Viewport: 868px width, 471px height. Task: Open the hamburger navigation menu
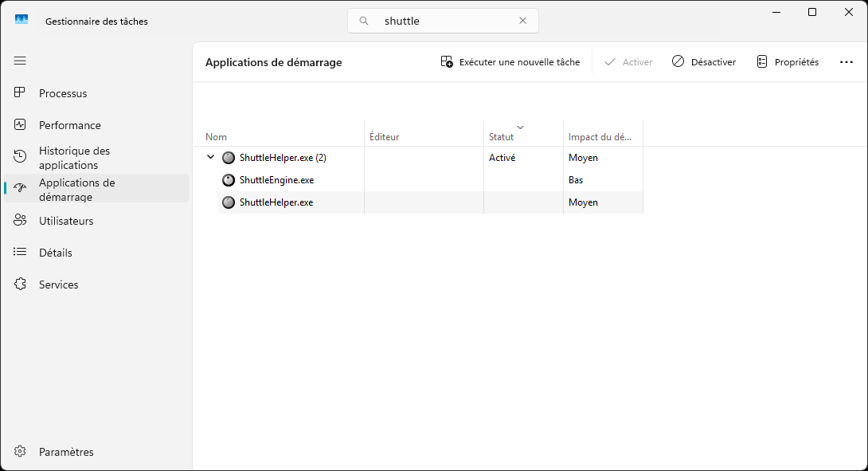pyautogui.click(x=20, y=61)
